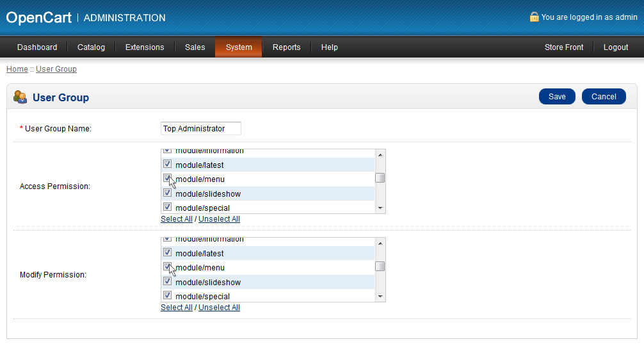The image size is (644, 346).
Task: Uncheck module/special in Modify Permission
Action: [167, 295]
